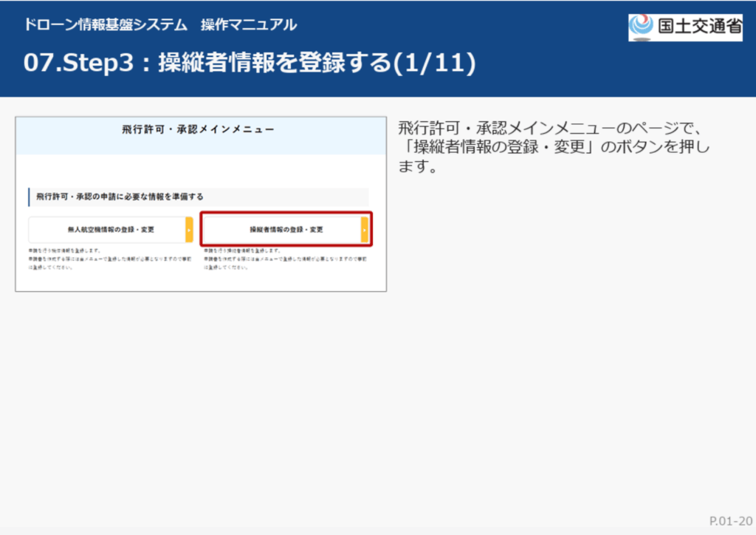Click description text under 操縦者情報 button
Viewport: 756px width, 535px height.
click(284, 259)
